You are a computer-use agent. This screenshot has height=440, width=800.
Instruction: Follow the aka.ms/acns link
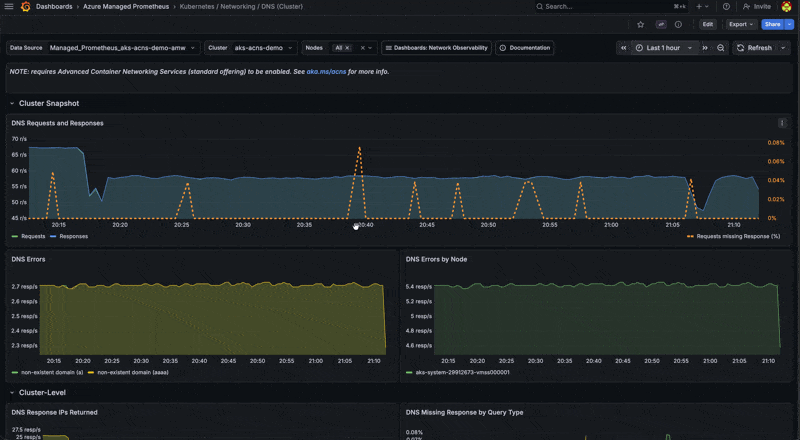pos(326,72)
